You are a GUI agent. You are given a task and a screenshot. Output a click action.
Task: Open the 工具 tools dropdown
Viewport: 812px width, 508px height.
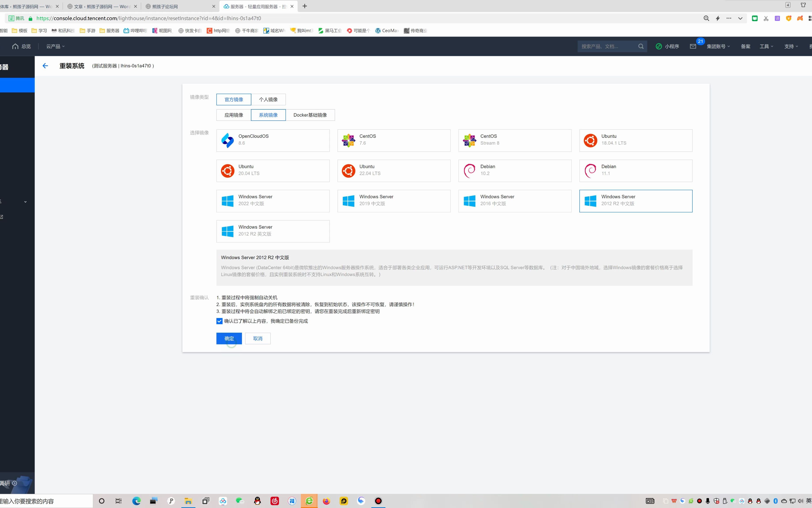[x=766, y=46]
